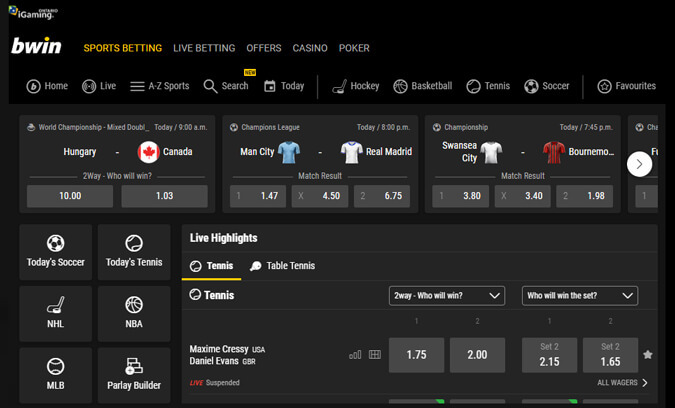Select Basketball in the sports navigation
675x408 pixels.
point(423,86)
